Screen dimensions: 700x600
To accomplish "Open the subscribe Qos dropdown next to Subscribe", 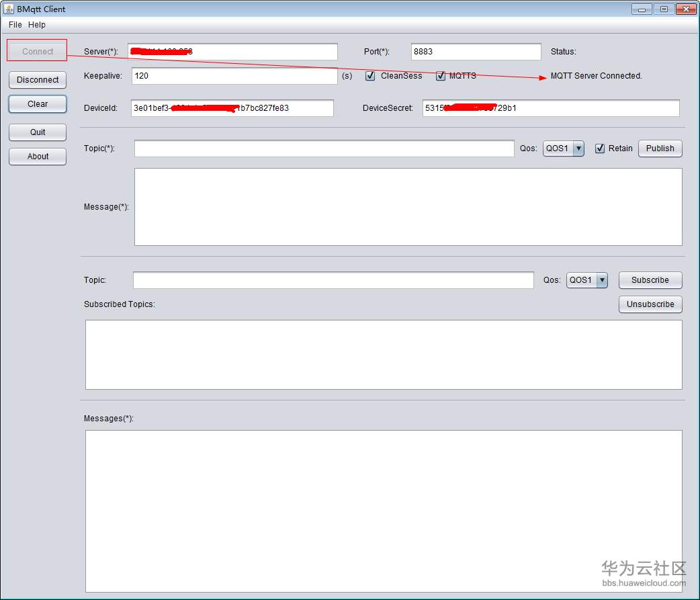I will tap(586, 280).
